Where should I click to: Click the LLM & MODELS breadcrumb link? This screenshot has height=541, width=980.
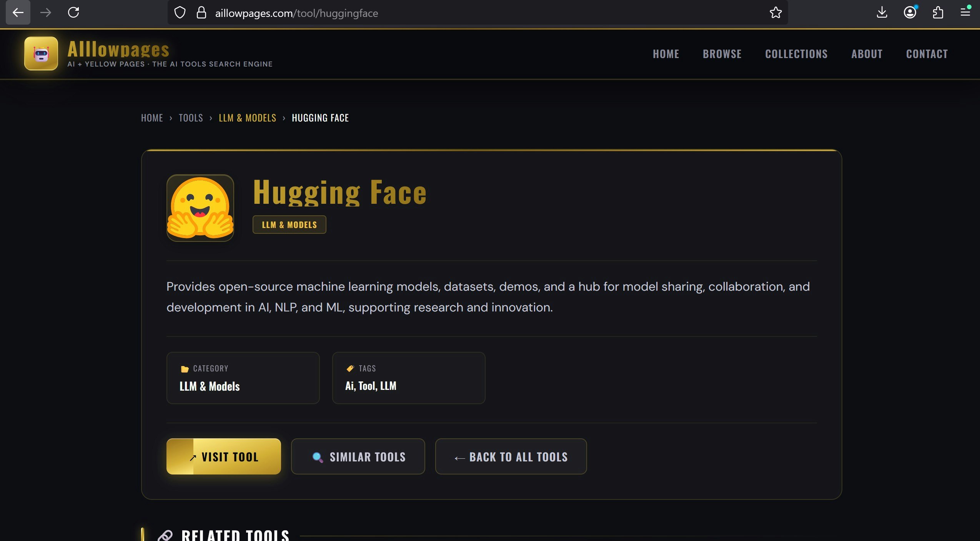pyautogui.click(x=247, y=118)
